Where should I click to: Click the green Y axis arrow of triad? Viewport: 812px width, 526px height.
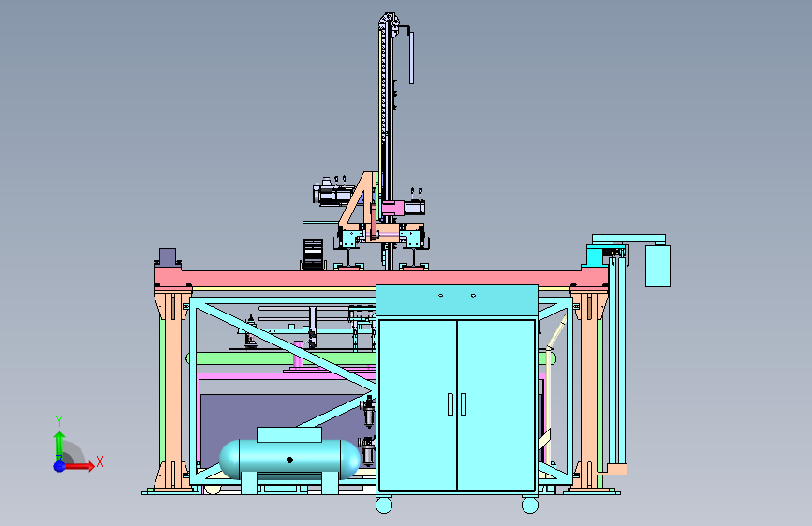tap(60, 446)
